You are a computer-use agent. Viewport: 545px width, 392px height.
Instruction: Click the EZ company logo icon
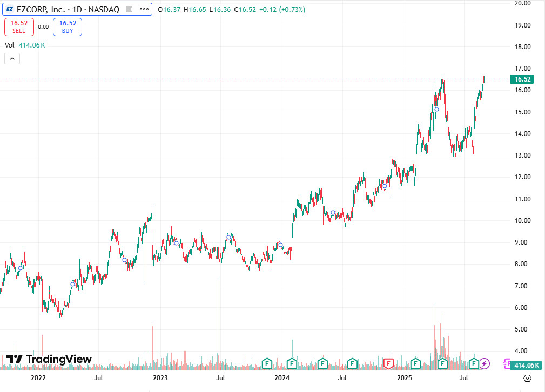[10, 9]
